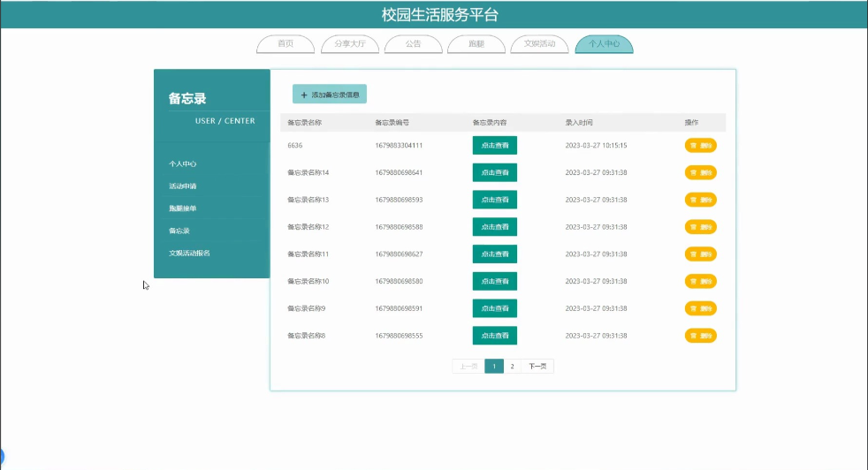
Task: Delete memo 备忘录名称14
Action: pos(700,172)
